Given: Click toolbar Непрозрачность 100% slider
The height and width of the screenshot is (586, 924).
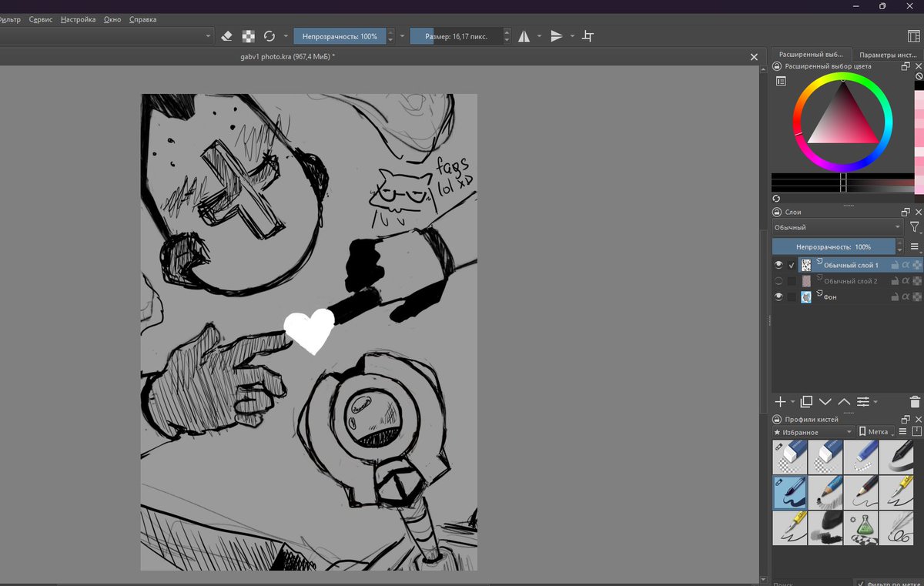Looking at the screenshot, I should (340, 36).
